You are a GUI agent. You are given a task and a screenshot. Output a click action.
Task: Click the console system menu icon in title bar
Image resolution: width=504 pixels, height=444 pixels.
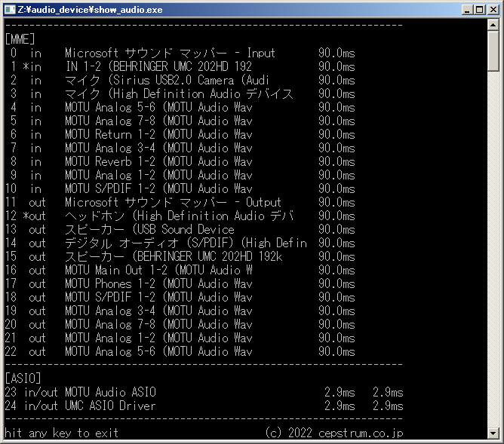click(10, 10)
